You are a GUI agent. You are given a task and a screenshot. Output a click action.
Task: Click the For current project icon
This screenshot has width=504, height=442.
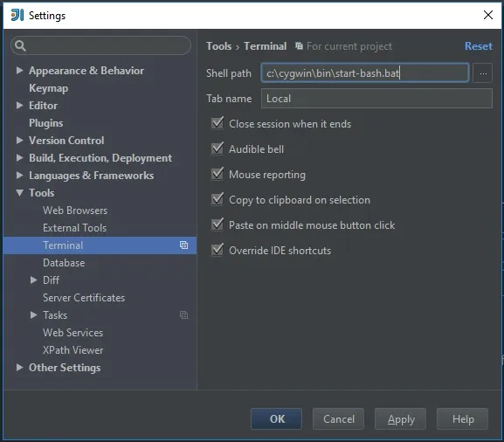[x=299, y=46]
